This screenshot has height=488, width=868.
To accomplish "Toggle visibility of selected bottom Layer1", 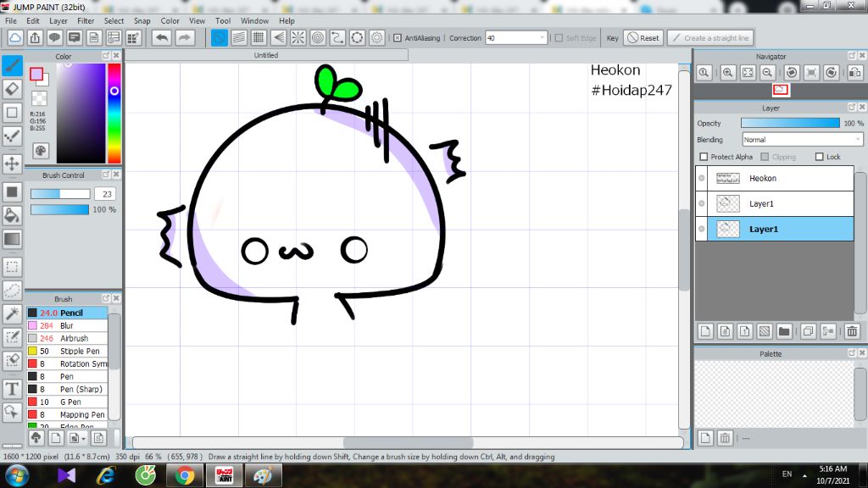I will tap(701, 229).
